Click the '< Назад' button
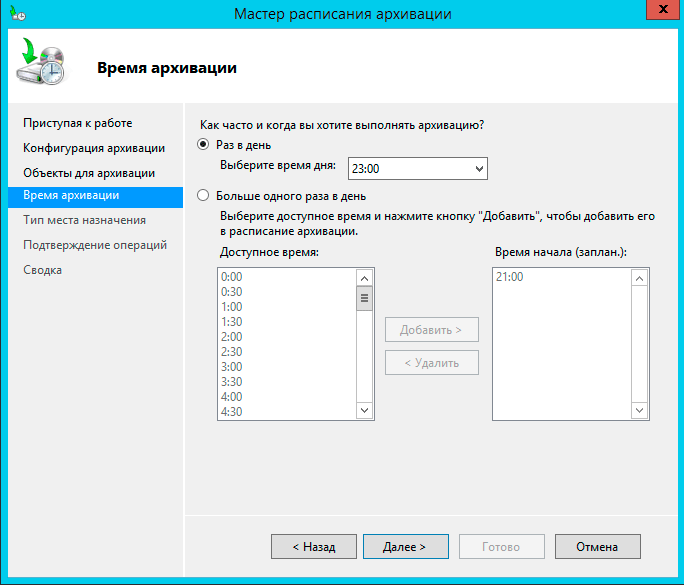 [313, 547]
